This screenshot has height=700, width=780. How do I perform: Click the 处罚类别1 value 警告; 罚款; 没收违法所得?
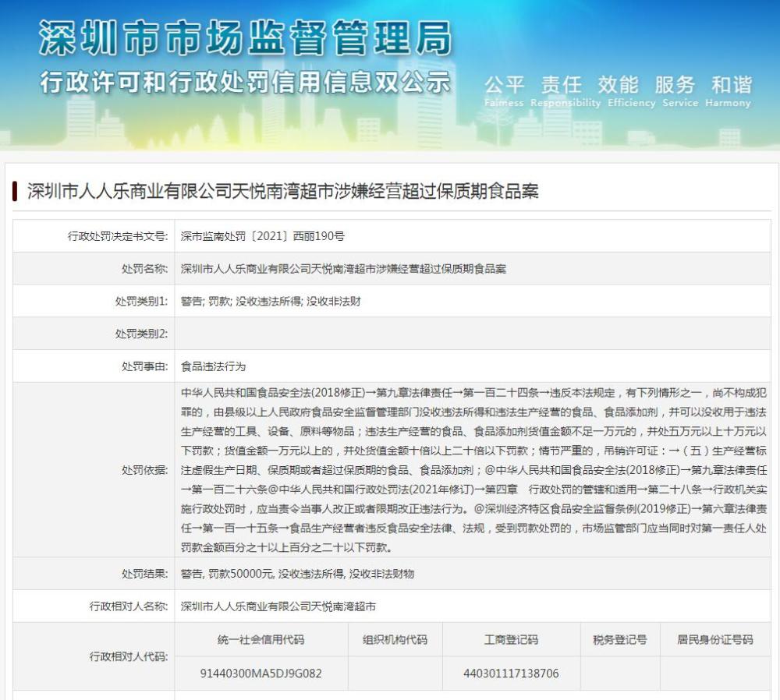[271, 301]
